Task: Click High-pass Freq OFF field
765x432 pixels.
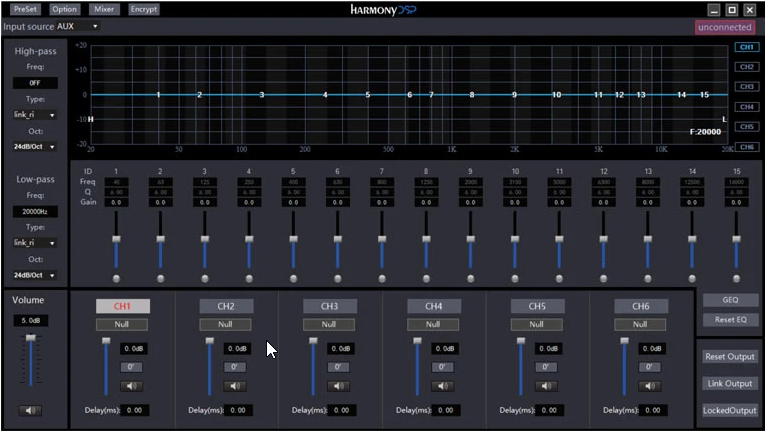Action: [35, 83]
